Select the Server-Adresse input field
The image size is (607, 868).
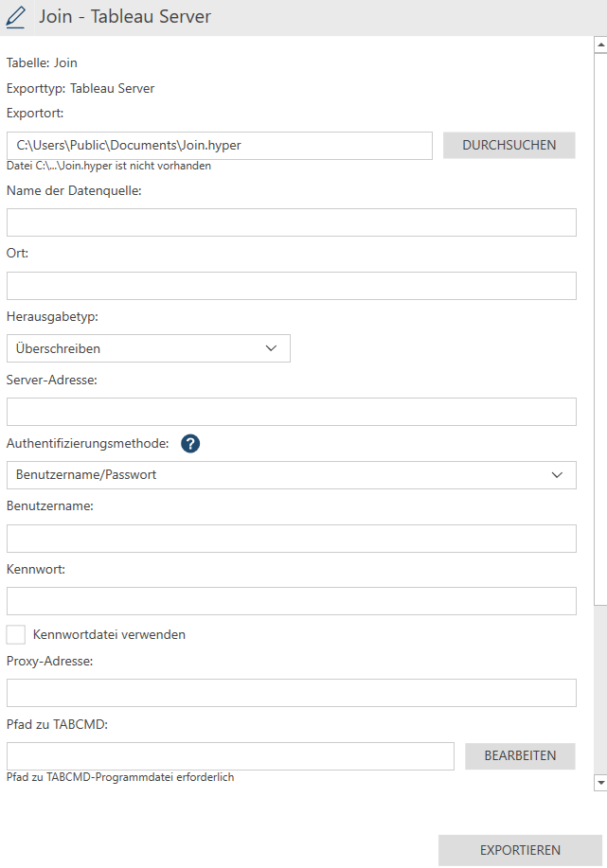(291, 412)
